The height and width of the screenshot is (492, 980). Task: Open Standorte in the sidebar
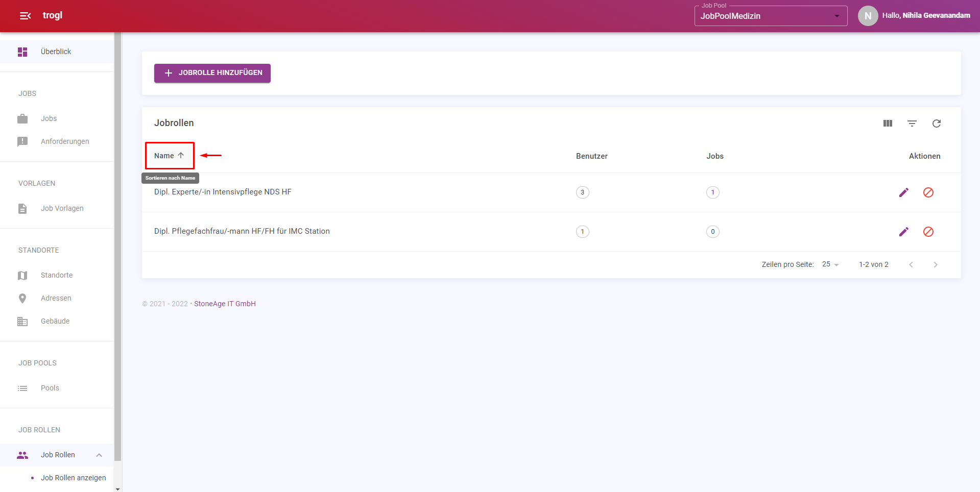click(57, 275)
